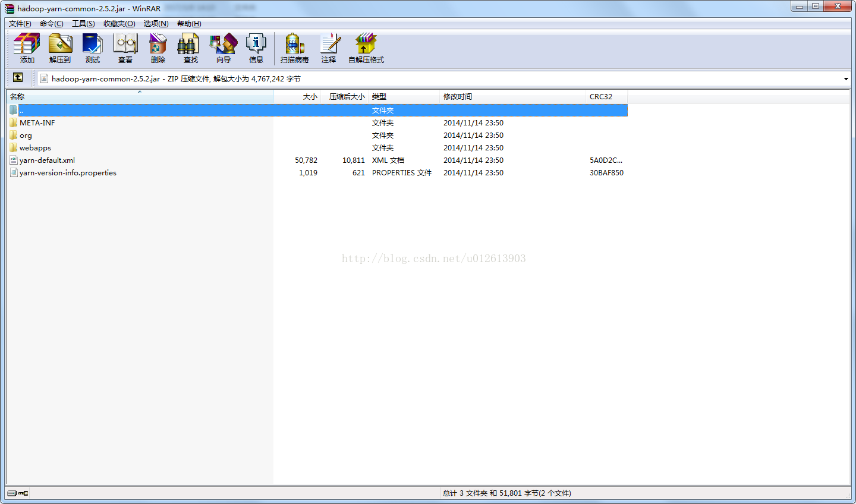This screenshot has width=856, height=504.
Task: Select the webapps folder icon
Action: [14, 147]
